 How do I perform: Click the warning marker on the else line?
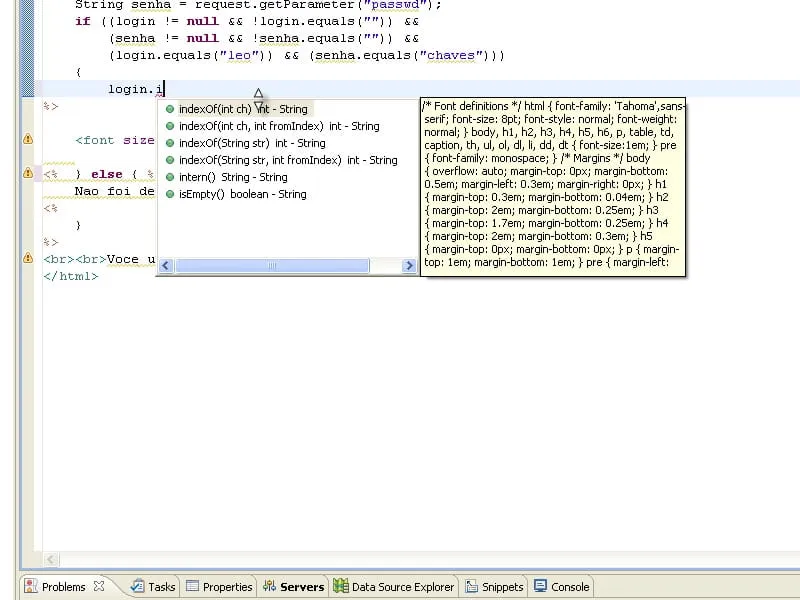27,174
